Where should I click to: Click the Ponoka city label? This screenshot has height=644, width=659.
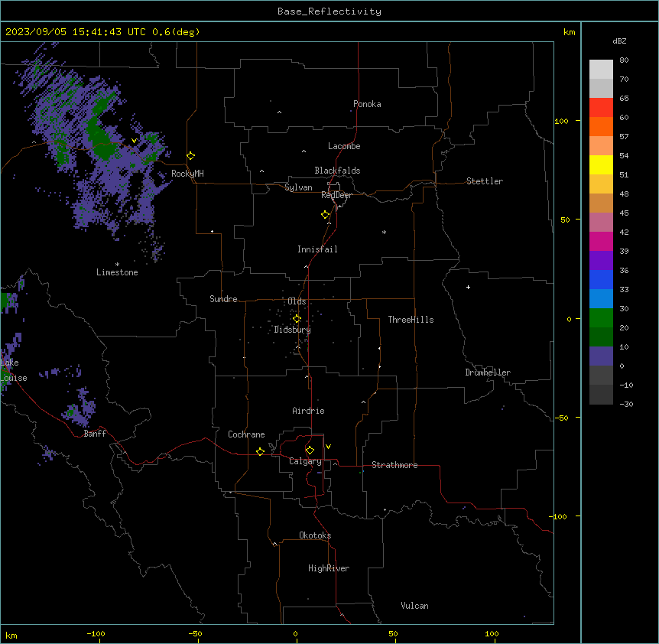click(x=367, y=104)
